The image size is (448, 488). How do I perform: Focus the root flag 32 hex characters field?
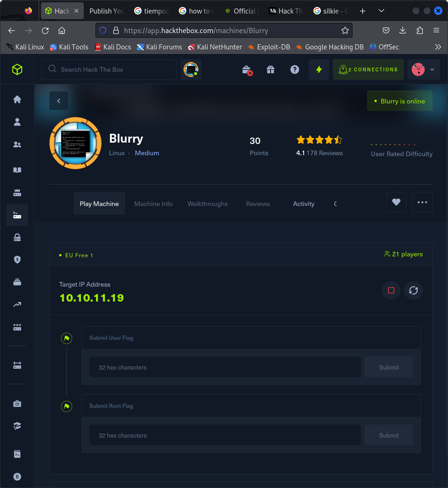coord(225,435)
